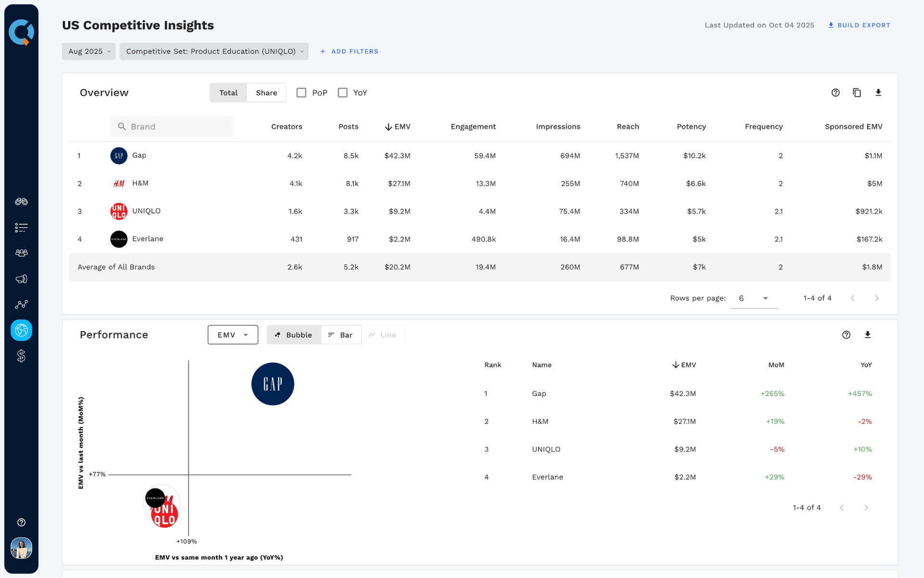Enable the YoY checkbox
Image resolution: width=924 pixels, height=578 pixels.
(x=343, y=92)
